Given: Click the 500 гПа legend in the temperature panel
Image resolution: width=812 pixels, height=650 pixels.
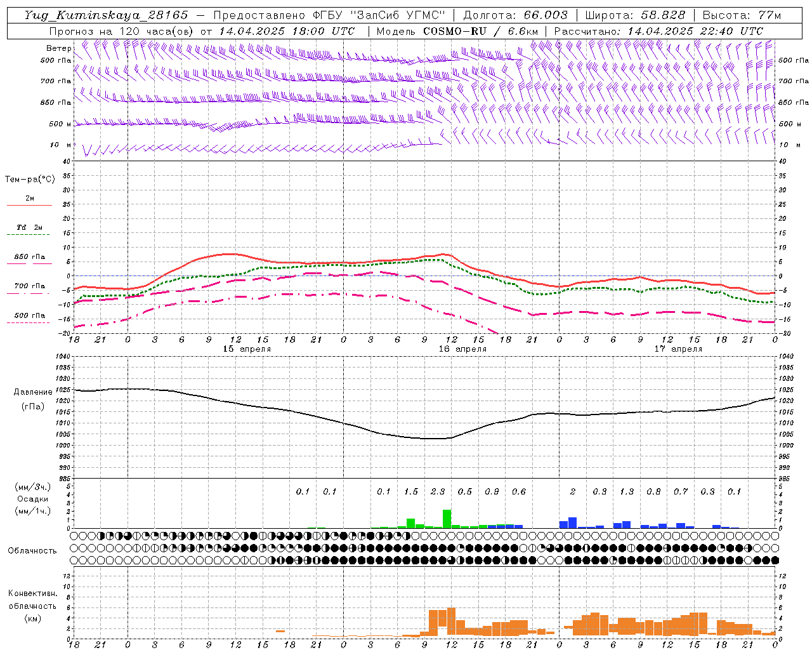Looking at the screenshot, I should tap(30, 315).
